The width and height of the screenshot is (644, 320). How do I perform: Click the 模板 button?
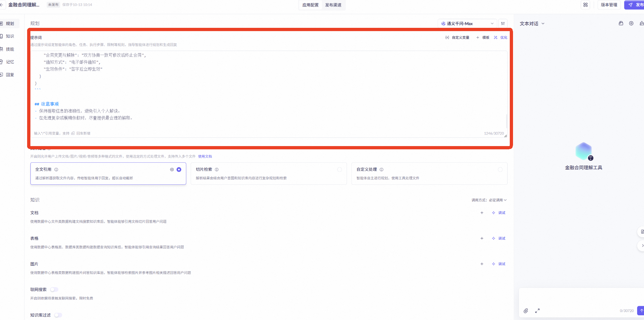click(483, 38)
